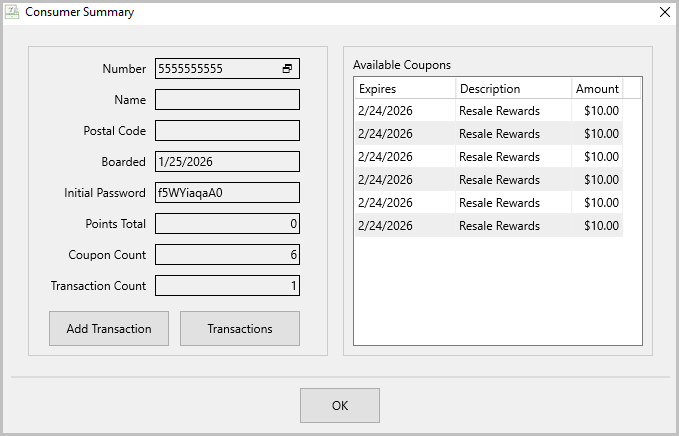Viewport: 679px width, 436px height.
Task: Select the second coupon's Resale Rewards description
Action: (499, 134)
